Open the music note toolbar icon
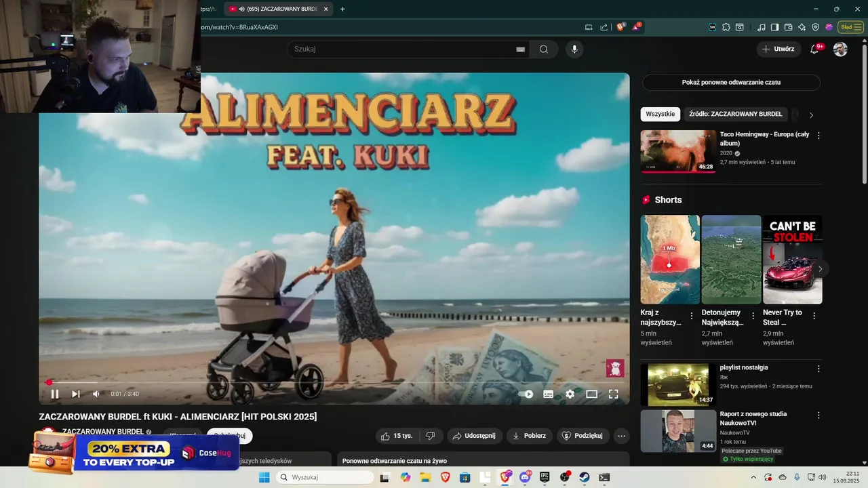 coord(761,27)
